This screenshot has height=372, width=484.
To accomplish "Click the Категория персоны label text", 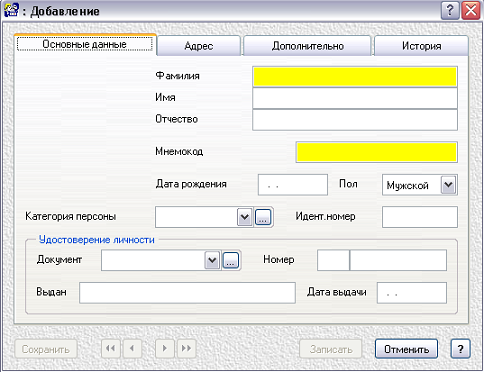I will 71,216.
